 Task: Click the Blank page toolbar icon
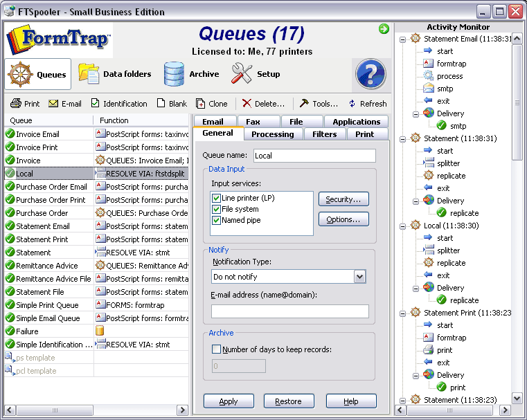click(x=161, y=103)
